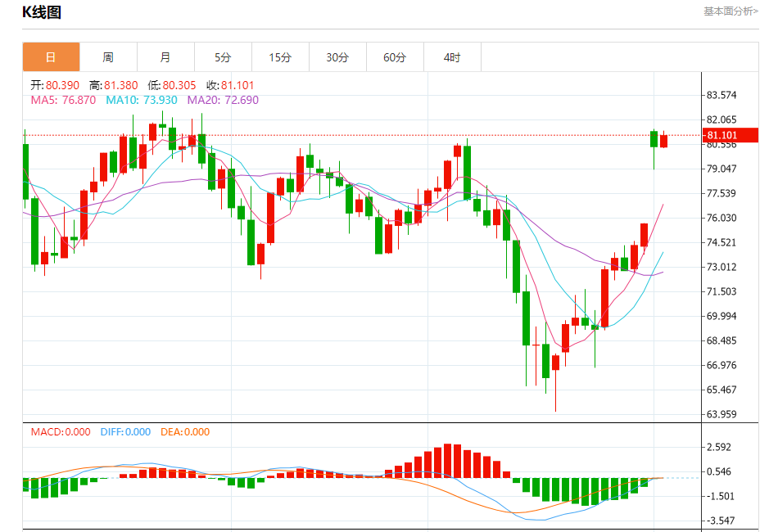Click the 76.030 price axis label
This screenshot has width=769, height=532.
(x=722, y=218)
